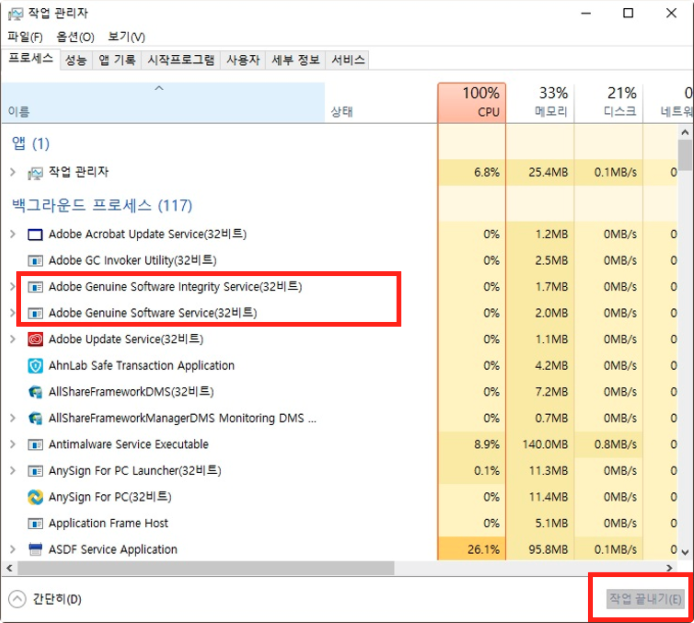Screen dimensions: 694x623
Task: Expand the 작업 관리자 app row
Action: (x=13, y=172)
